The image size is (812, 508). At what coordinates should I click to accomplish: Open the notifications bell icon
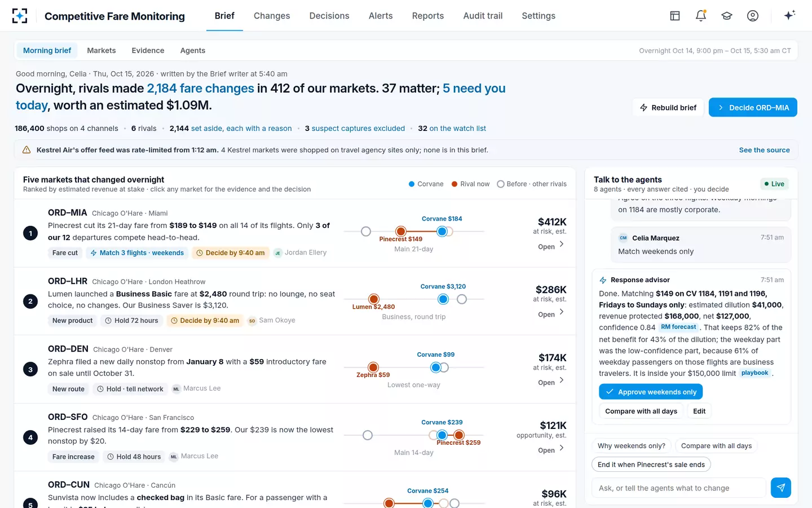tap(701, 16)
